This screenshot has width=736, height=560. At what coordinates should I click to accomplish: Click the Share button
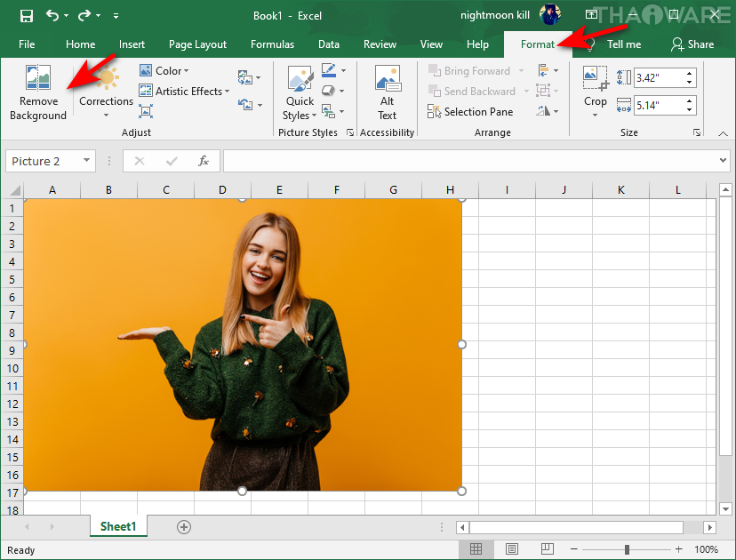click(692, 44)
